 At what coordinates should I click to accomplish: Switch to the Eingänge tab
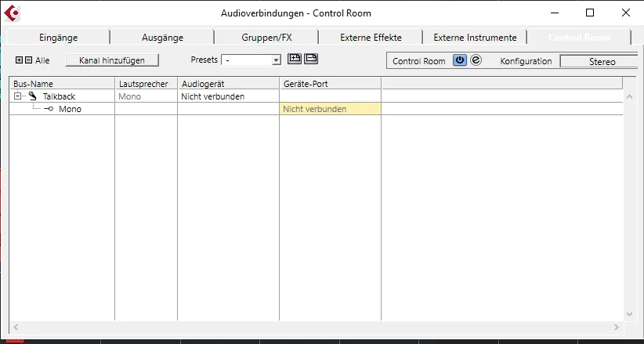click(x=58, y=37)
